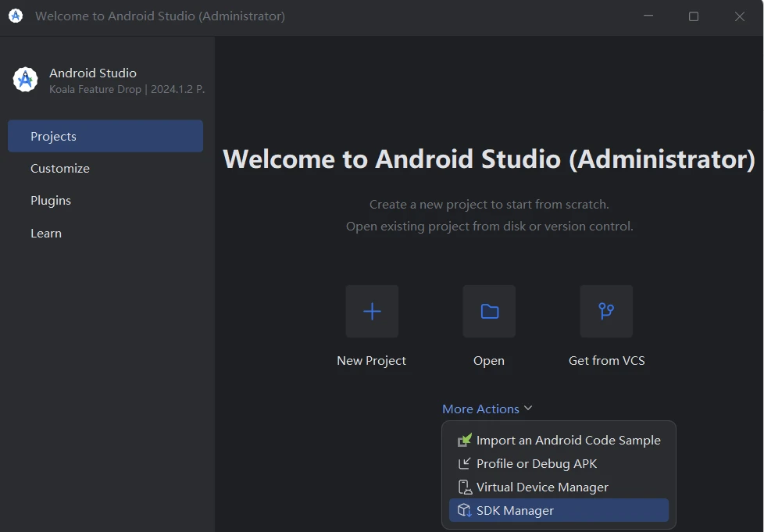Click the Android Studio title bar icon
764x532 pixels.
coord(16,16)
